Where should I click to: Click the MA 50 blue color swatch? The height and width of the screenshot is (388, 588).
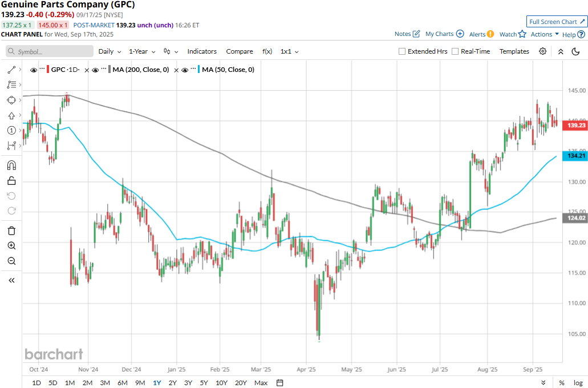pyautogui.click(x=198, y=70)
